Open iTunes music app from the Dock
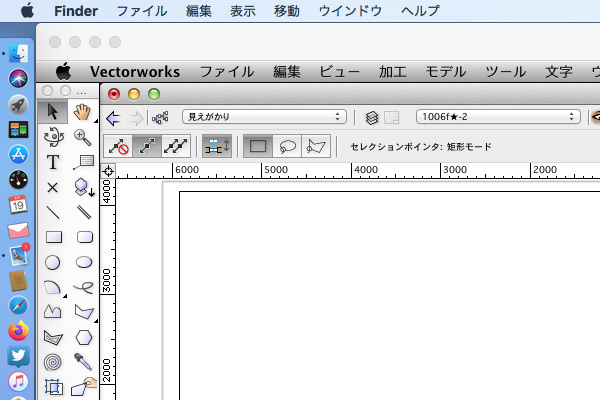This screenshot has height=400, width=600. [18, 382]
